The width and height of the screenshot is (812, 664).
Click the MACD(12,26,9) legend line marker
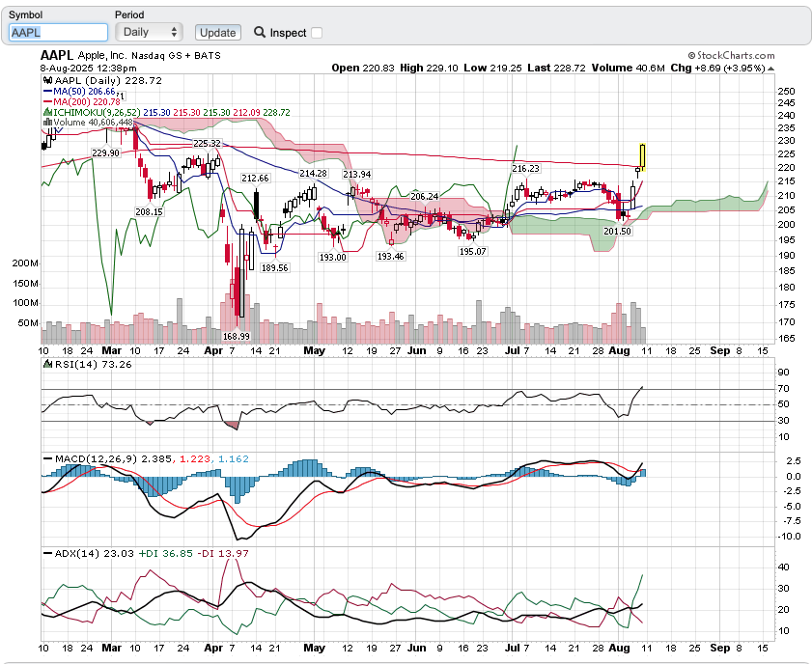(47, 458)
